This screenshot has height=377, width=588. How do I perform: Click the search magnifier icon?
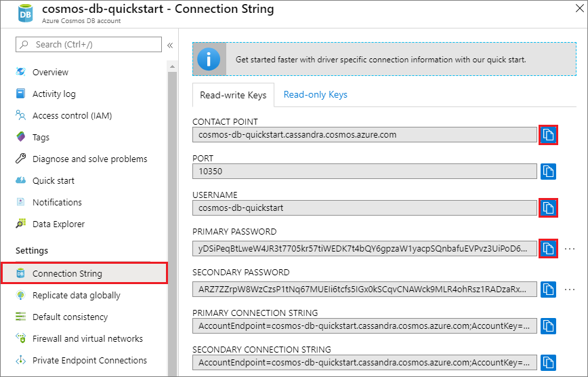pyautogui.click(x=24, y=44)
